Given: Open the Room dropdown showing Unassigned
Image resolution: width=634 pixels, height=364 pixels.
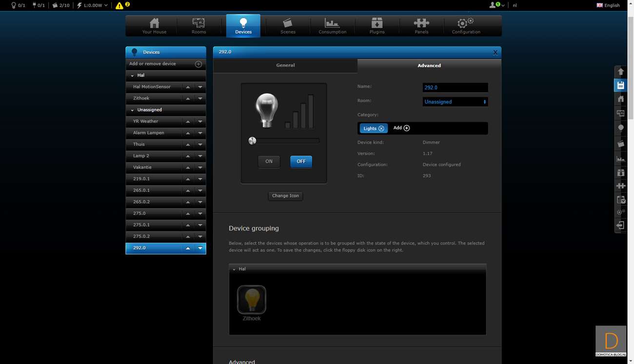Looking at the screenshot, I should pyautogui.click(x=455, y=102).
